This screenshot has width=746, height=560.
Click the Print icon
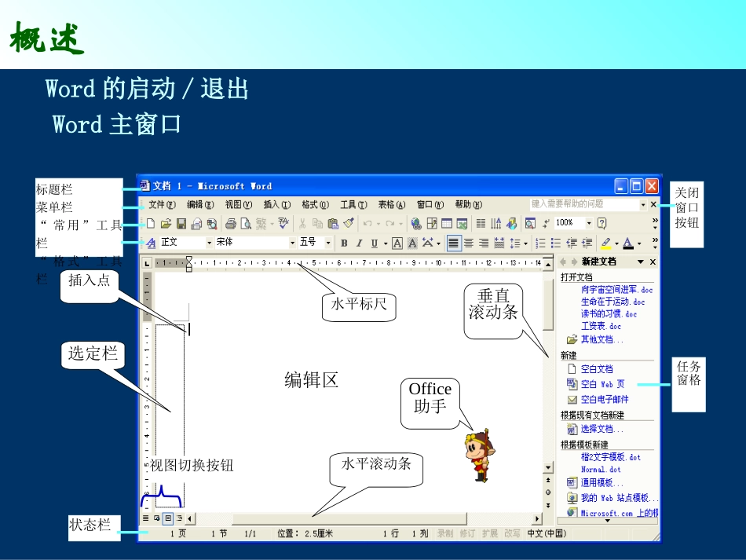231,223
